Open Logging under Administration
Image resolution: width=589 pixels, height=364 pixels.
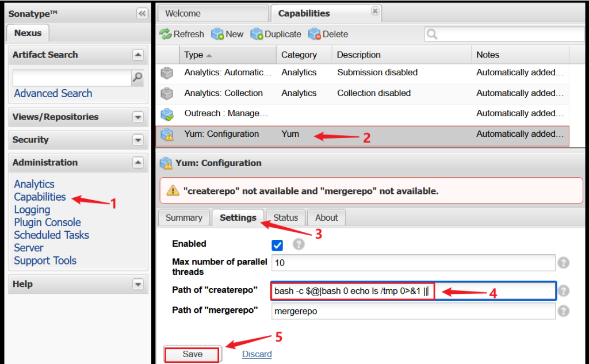[32, 210]
